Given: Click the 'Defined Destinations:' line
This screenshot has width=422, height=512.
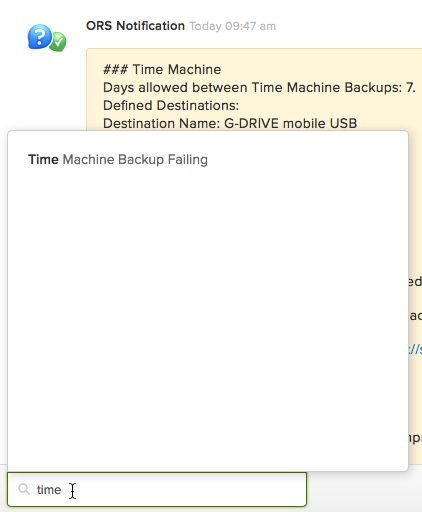Looking at the screenshot, I should [x=171, y=106].
